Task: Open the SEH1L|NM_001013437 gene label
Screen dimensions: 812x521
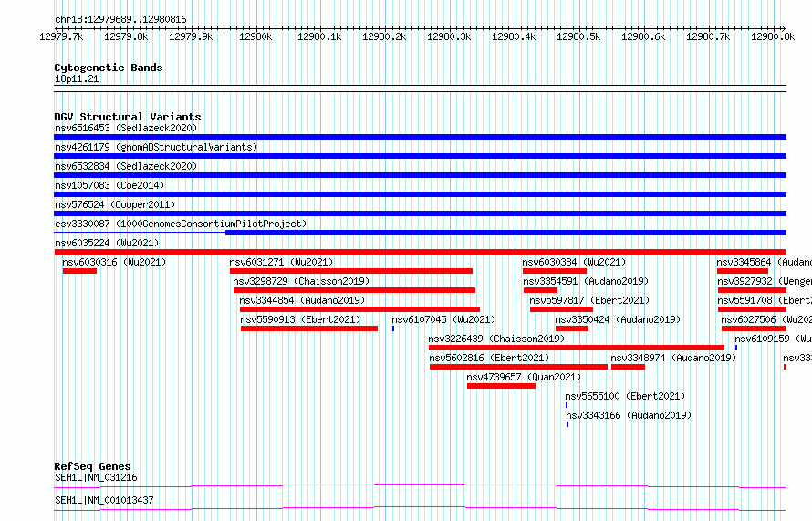Action: click(104, 500)
